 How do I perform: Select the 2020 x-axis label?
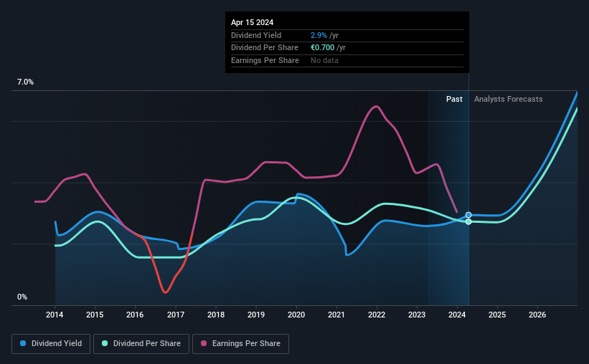296,315
